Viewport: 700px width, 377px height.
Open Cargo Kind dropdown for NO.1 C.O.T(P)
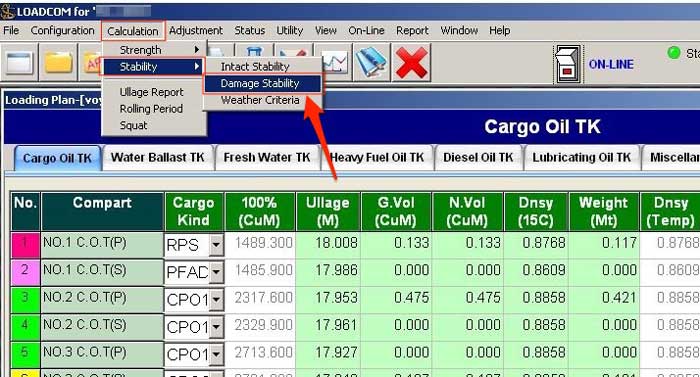(x=216, y=245)
